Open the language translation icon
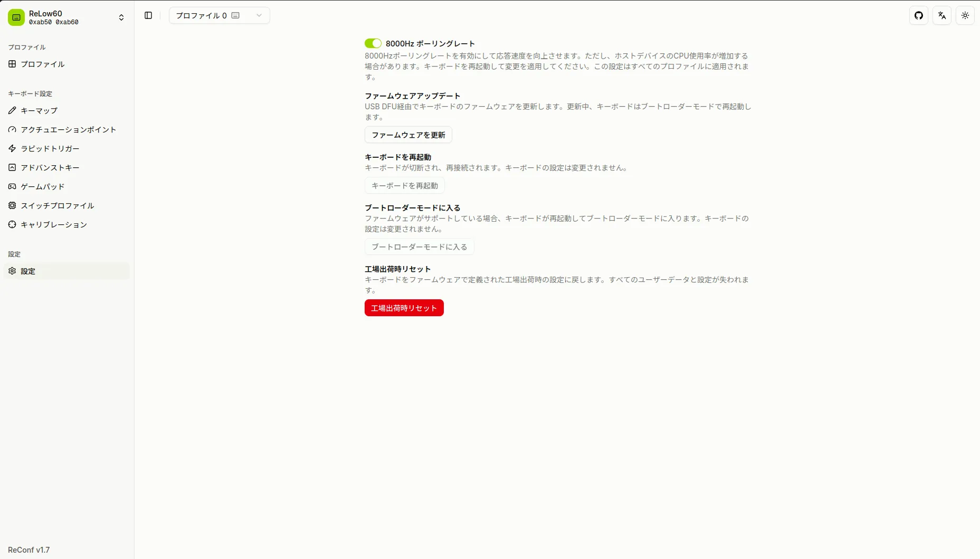The height and width of the screenshot is (559, 980). (942, 15)
